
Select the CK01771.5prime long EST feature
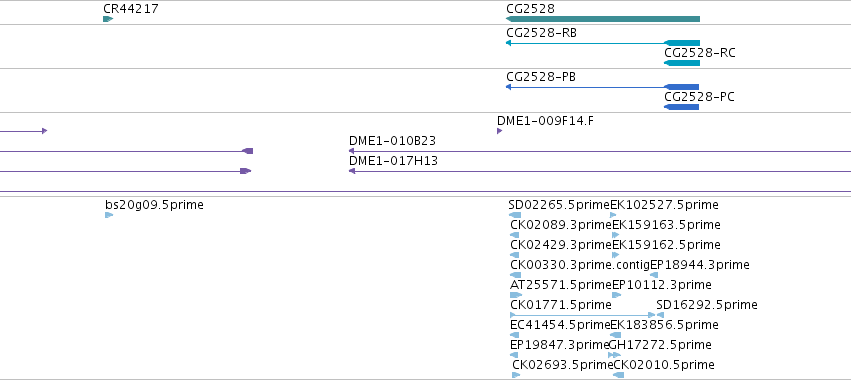[x=582, y=315]
